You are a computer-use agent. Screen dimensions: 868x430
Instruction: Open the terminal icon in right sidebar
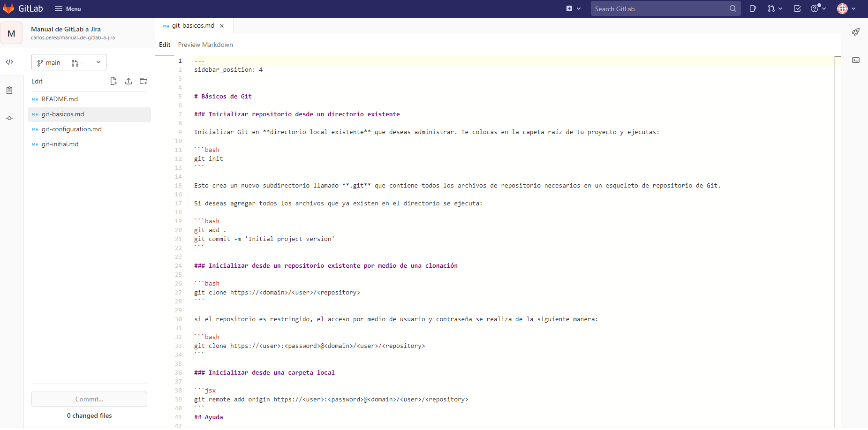pyautogui.click(x=856, y=60)
